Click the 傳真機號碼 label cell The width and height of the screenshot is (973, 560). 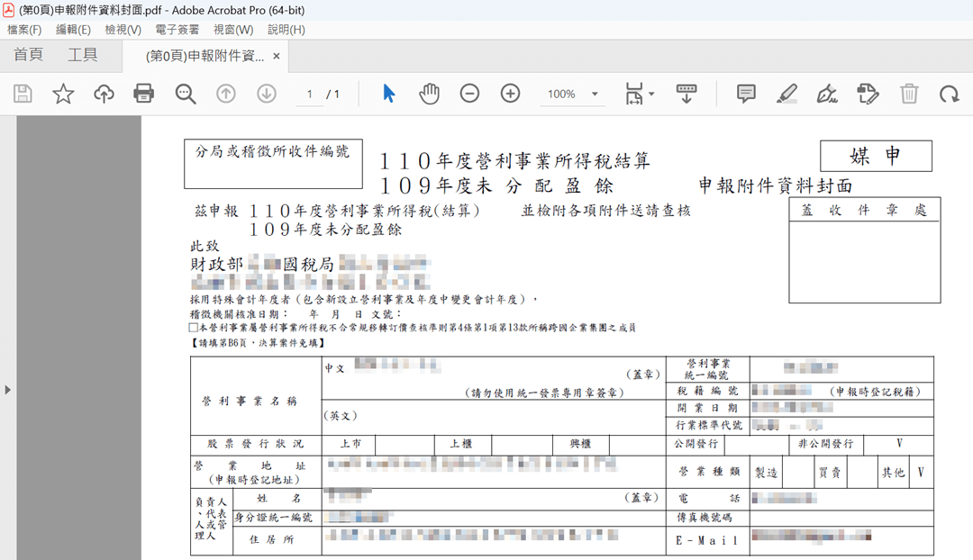pyautogui.click(x=708, y=517)
